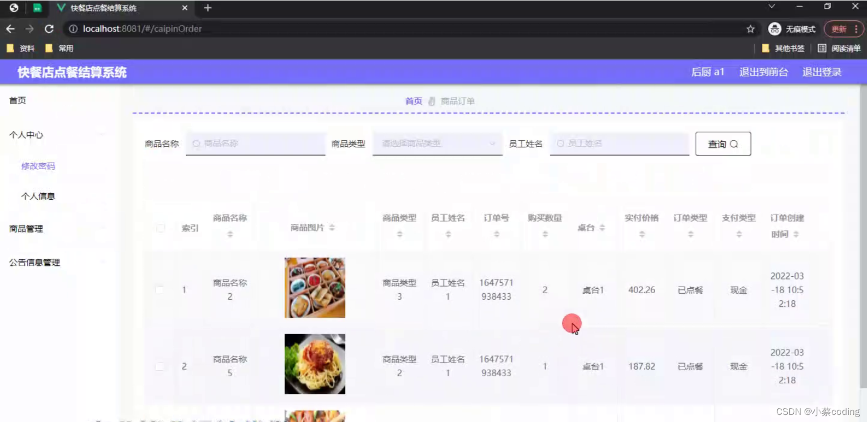Toggle the select-all checkbox in table header

[161, 228]
